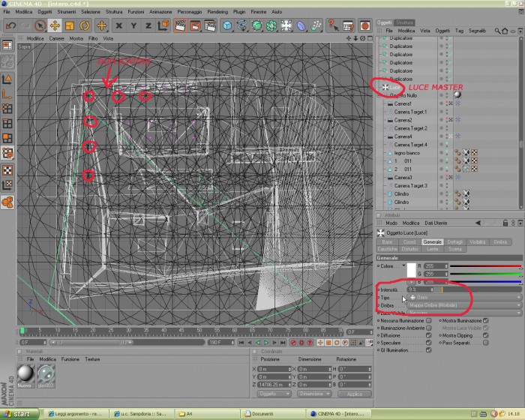Activate the Scale tool icon
Viewport: 525px width, 420px height.
[x=70, y=25]
